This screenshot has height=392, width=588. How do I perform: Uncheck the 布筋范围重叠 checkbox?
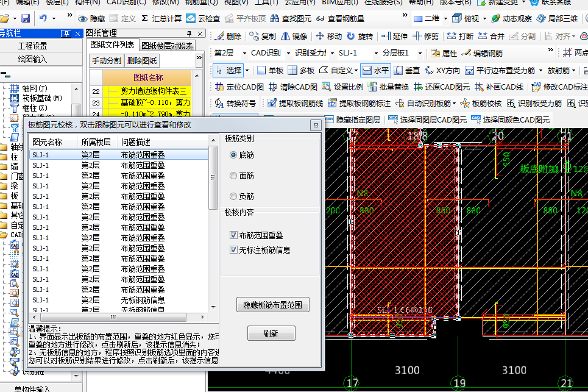tap(233, 235)
